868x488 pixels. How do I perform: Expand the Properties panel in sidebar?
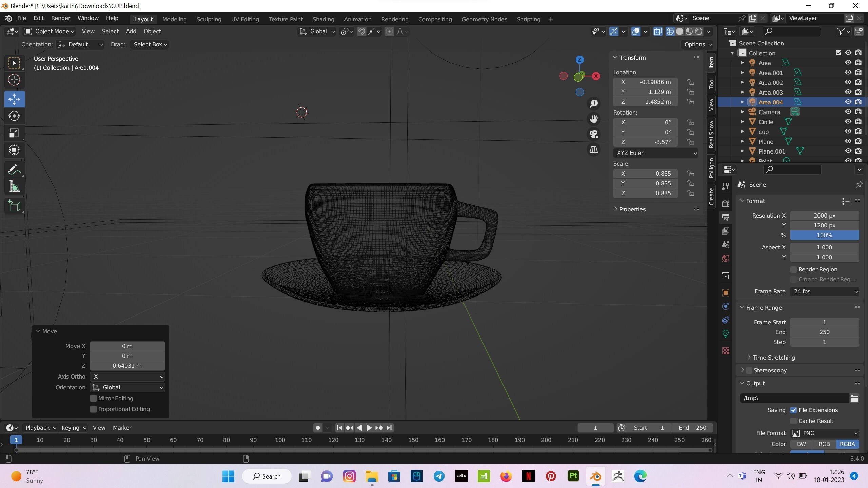[x=632, y=209]
